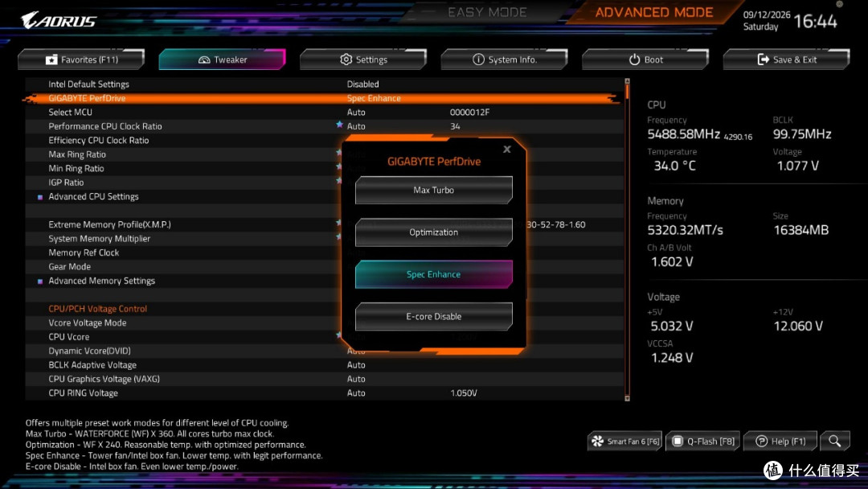The width and height of the screenshot is (868, 489).
Task: Choose Max Turbo preset
Action: tap(433, 190)
